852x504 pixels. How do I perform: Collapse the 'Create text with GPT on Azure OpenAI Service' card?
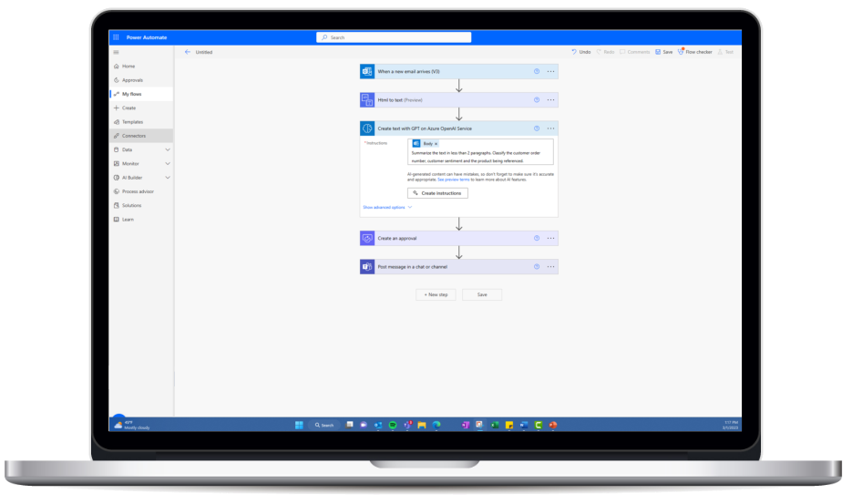coord(458,129)
